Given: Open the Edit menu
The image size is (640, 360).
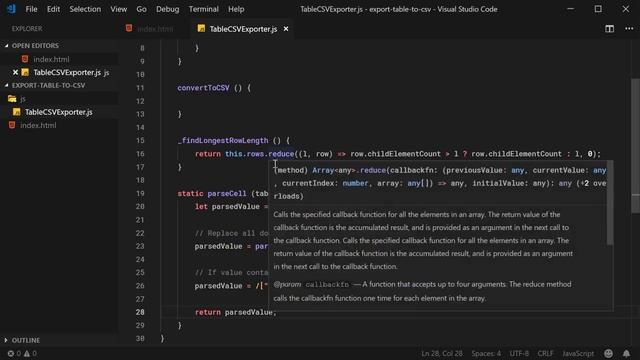Looking at the screenshot, I should (x=53, y=9).
